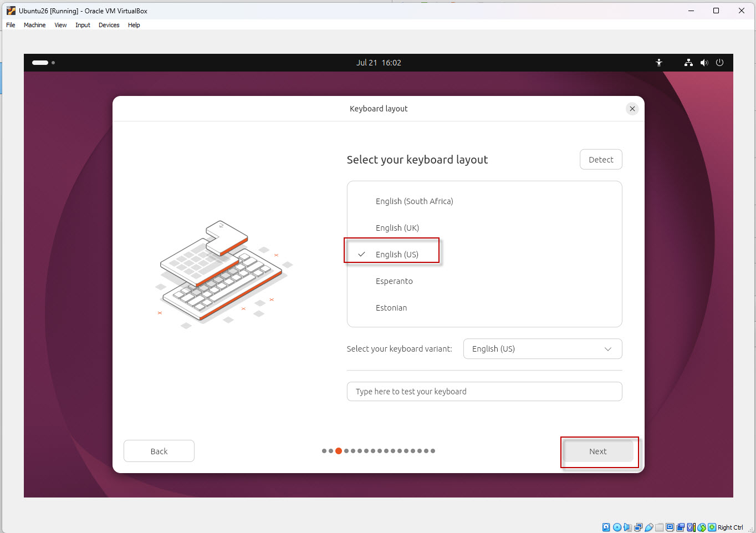Open the Help menu
The width and height of the screenshot is (756, 533).
click(x=134, y=25)
